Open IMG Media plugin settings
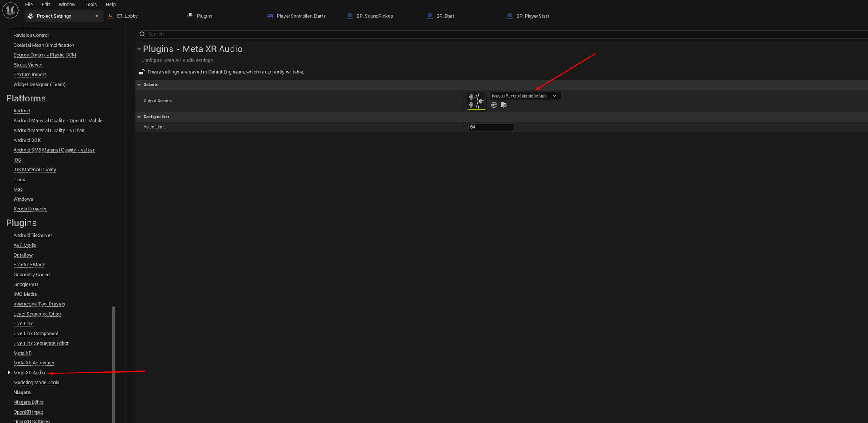This screenshot has width=868, height=423. tap(25, 294)
